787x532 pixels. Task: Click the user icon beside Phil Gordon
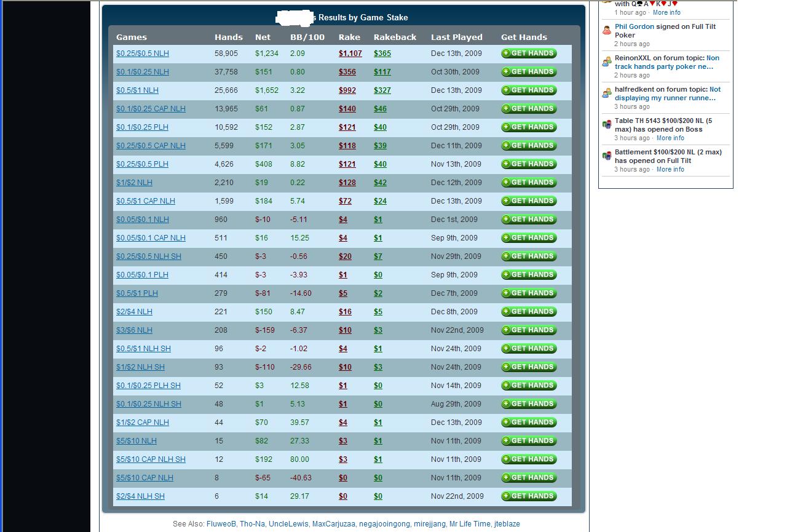point(607,30)
